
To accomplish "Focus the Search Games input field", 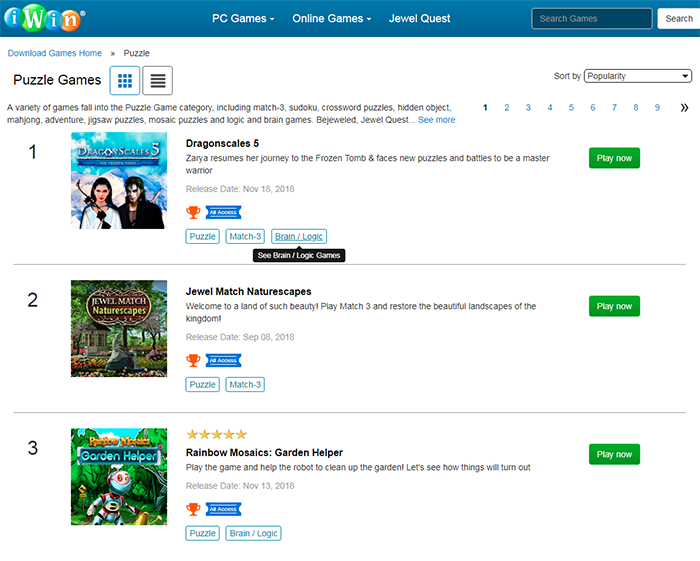I will [x=592, y=18].
